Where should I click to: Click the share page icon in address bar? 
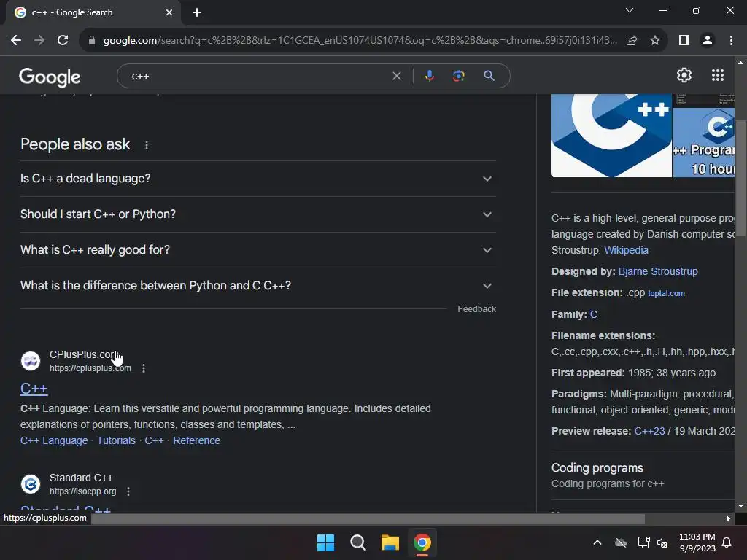pyautogui.click(x=632, y=41)
